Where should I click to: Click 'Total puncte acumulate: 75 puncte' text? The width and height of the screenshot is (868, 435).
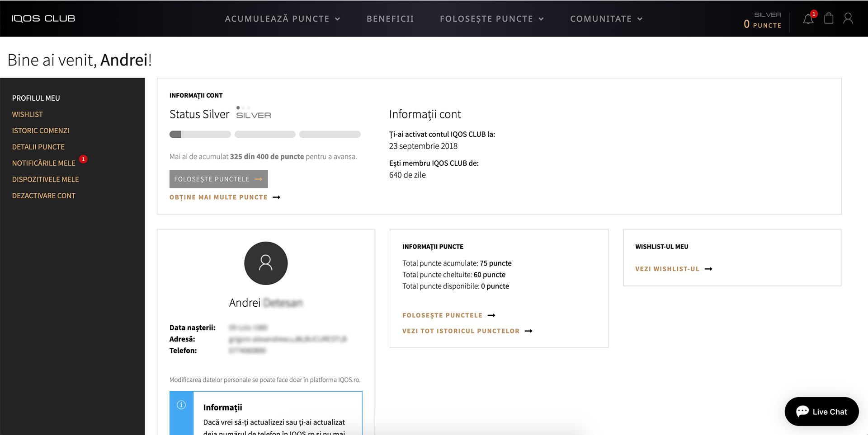coord(457,263)
